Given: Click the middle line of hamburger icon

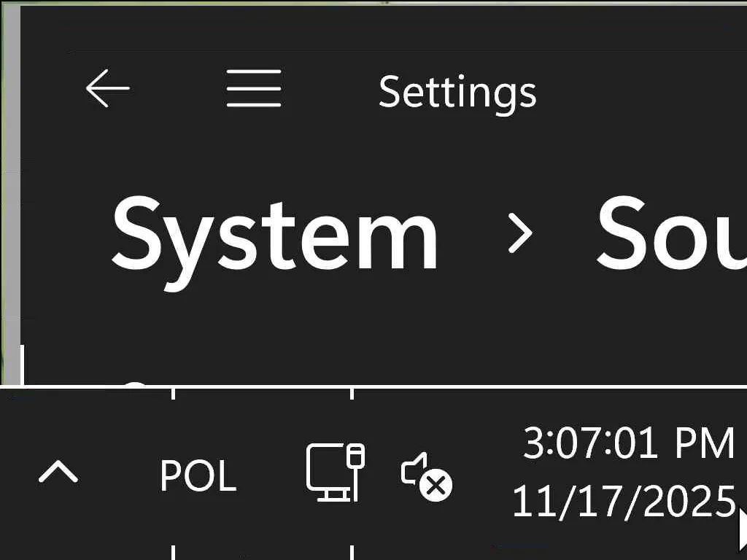Looking at the screenshot, I should coord(253,88).
